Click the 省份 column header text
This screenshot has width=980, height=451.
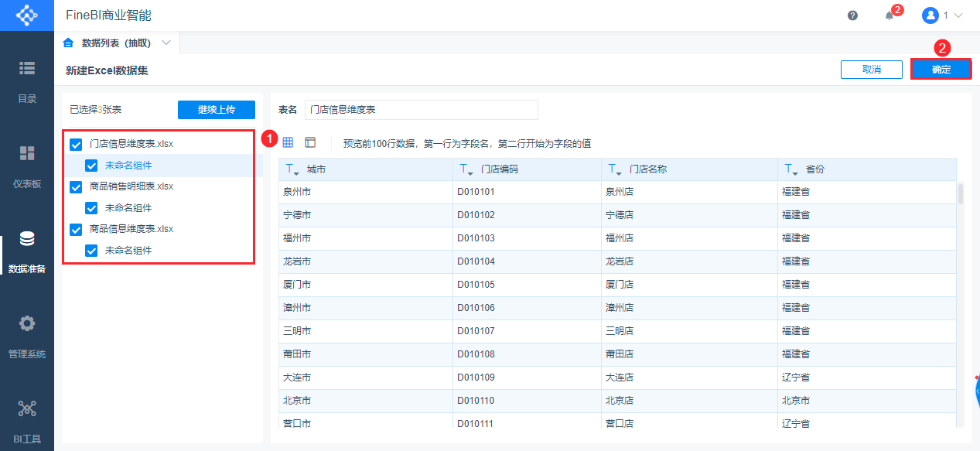click(814, 169)
